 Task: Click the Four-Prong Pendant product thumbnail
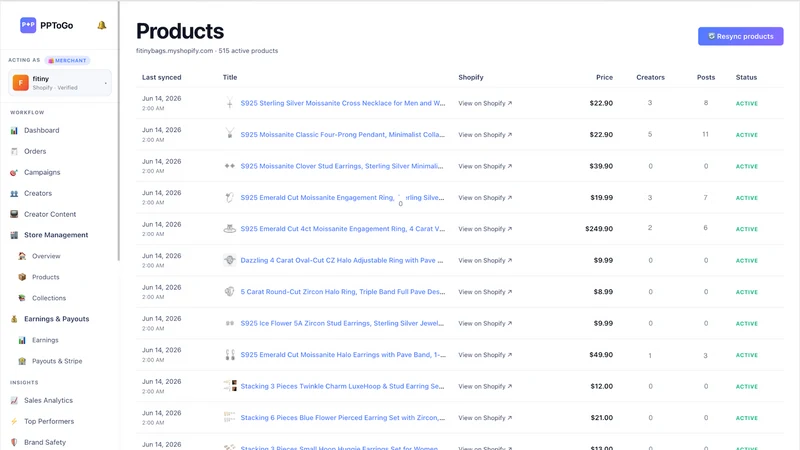(x=230, y=134)
